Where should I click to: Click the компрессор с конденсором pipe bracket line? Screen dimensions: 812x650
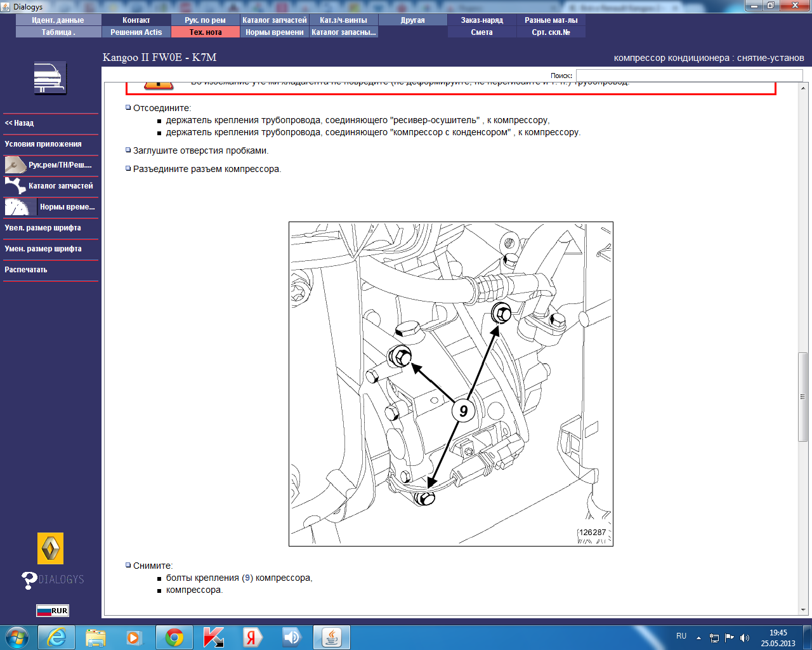(x=373, y=133)
